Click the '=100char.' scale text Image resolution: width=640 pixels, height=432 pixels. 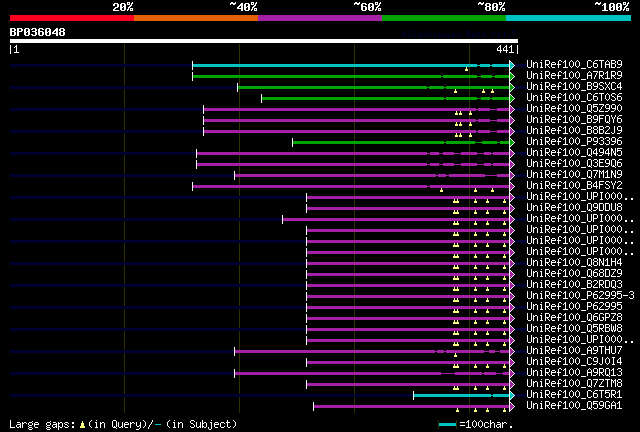click(486, 424)
